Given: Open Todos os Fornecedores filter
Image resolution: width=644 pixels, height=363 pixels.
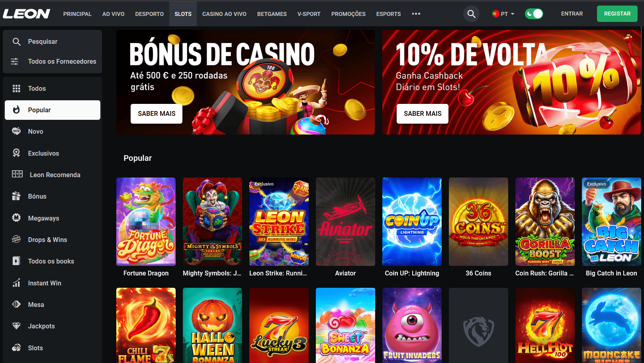Looking at the screenshot, I should point(53,61).
